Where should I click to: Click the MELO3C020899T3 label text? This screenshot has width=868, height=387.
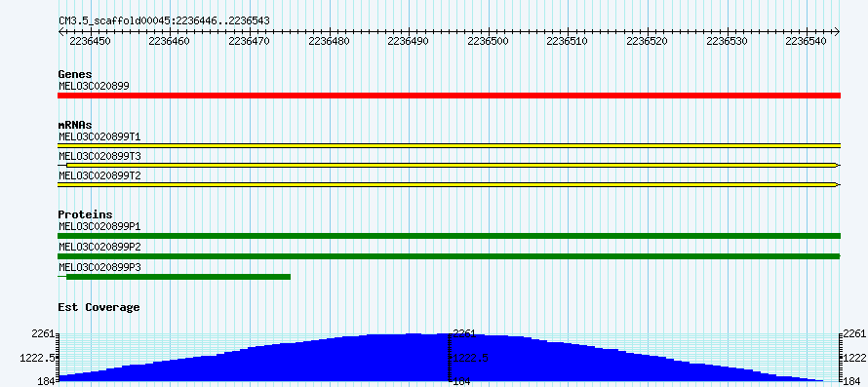tap(99, 156)
